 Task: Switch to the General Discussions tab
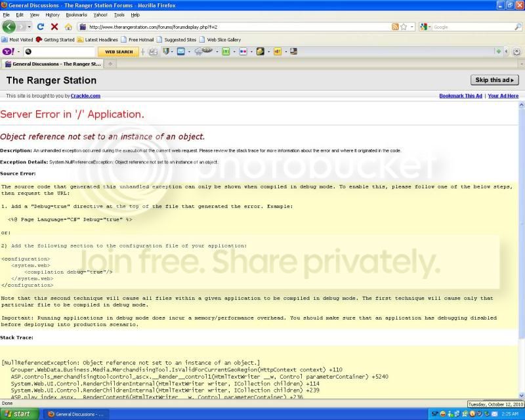point(54,64)
